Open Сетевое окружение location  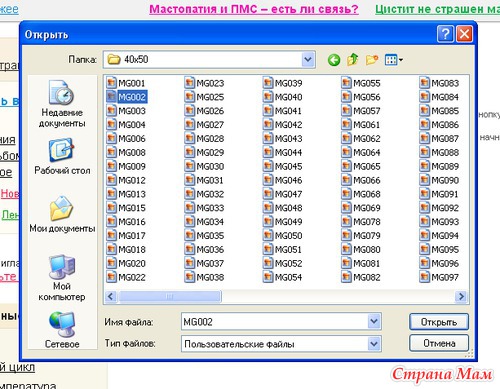point(62,330)
